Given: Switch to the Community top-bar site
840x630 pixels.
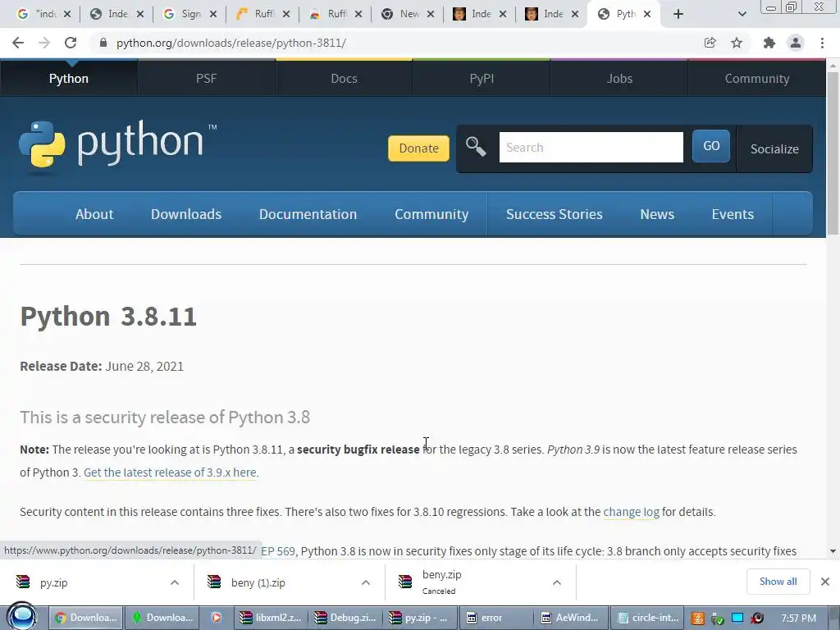Looking at the screenshot, I should click(x=756, y=78).
